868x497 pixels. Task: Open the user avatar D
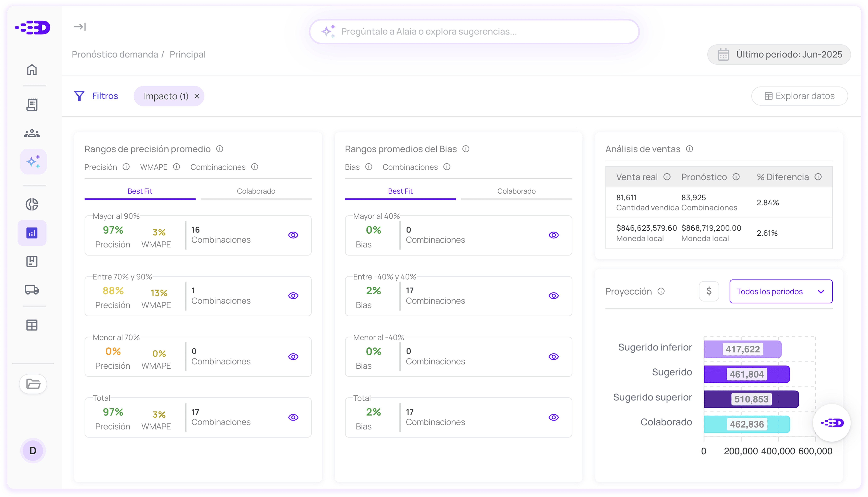[x=33, y=451]
